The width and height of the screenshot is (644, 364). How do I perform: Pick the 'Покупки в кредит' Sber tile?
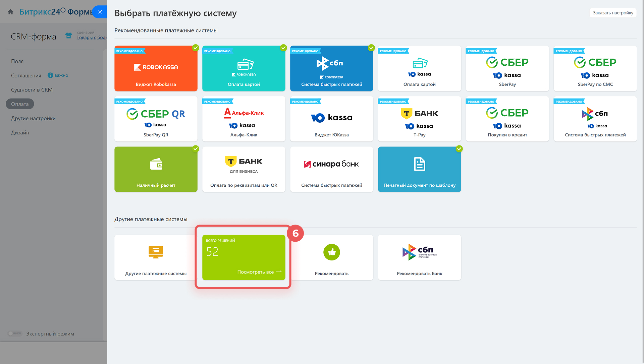click(x=507, y=119)
